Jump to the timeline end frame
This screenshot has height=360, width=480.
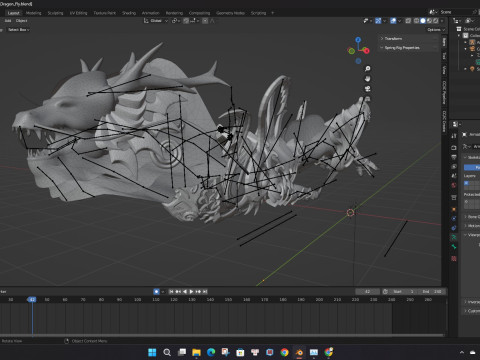tap(205, 292)
